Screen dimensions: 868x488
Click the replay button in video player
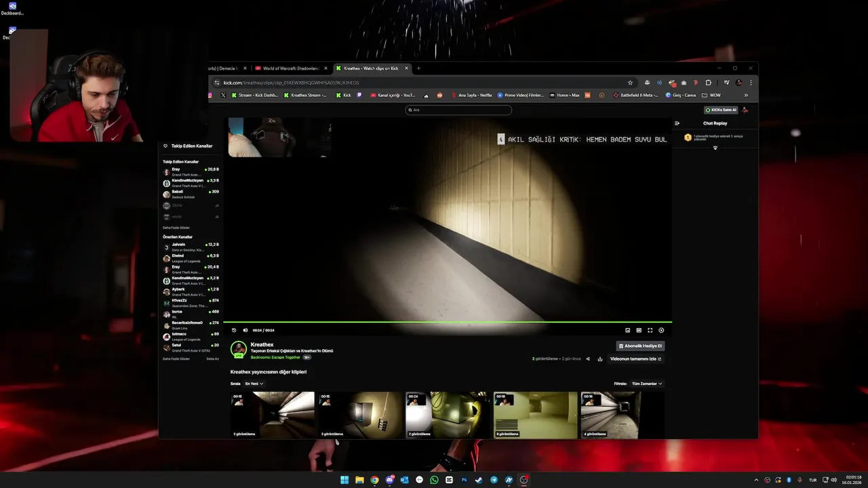click(x=234, y=330)
